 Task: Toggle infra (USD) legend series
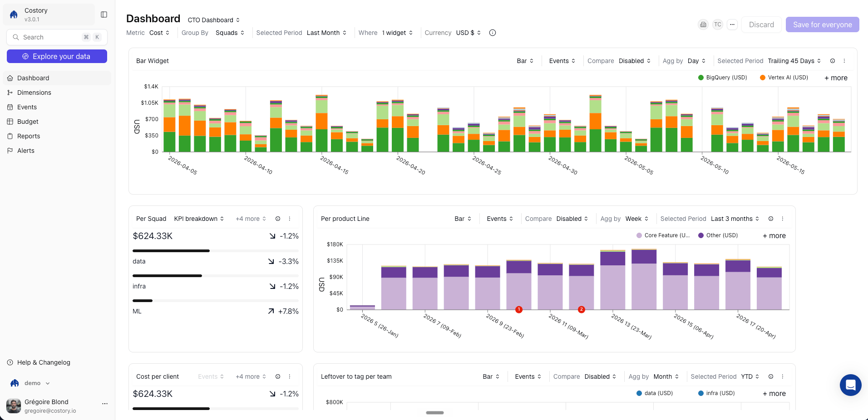[716, 393]
